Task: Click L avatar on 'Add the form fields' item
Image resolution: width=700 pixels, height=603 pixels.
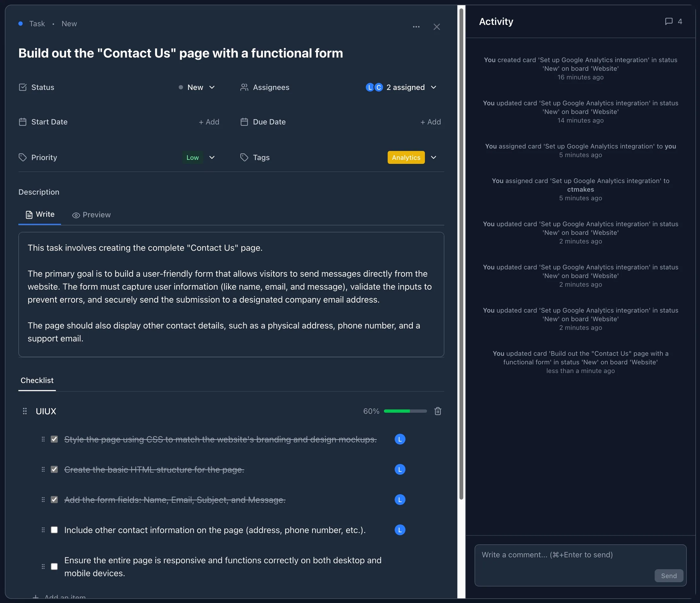Action: pyautogui.click(x=400, y=499)
